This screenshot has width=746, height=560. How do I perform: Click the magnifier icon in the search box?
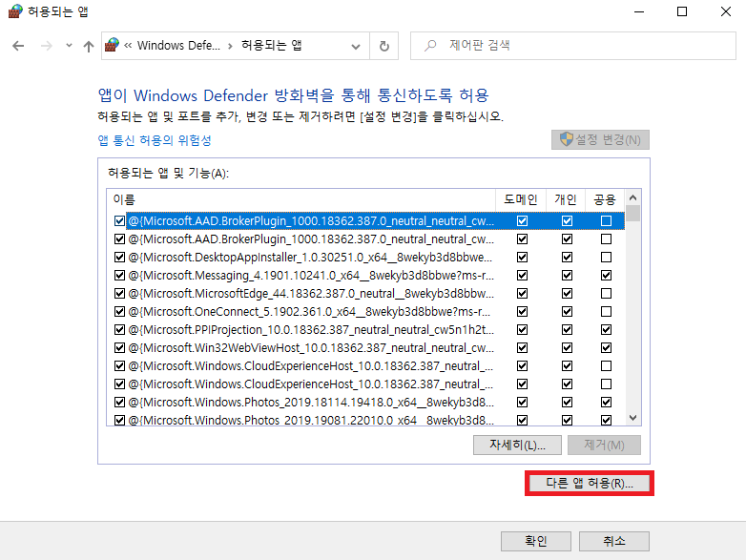click(430, 45)
